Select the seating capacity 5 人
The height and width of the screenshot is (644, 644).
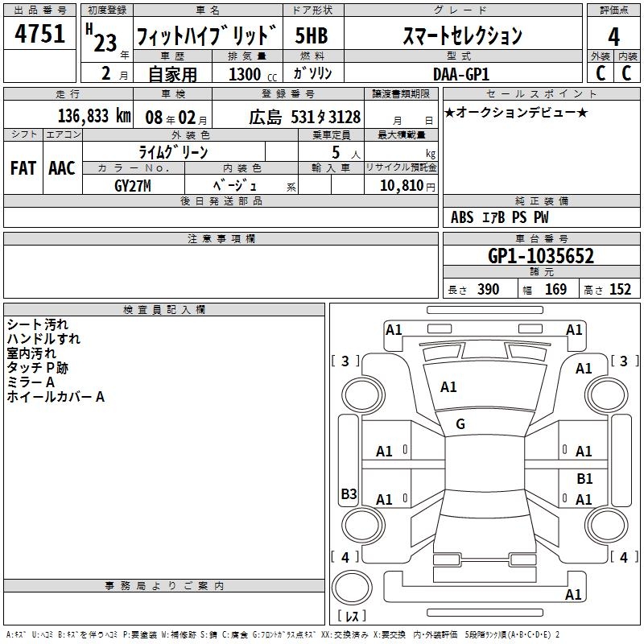346,153
